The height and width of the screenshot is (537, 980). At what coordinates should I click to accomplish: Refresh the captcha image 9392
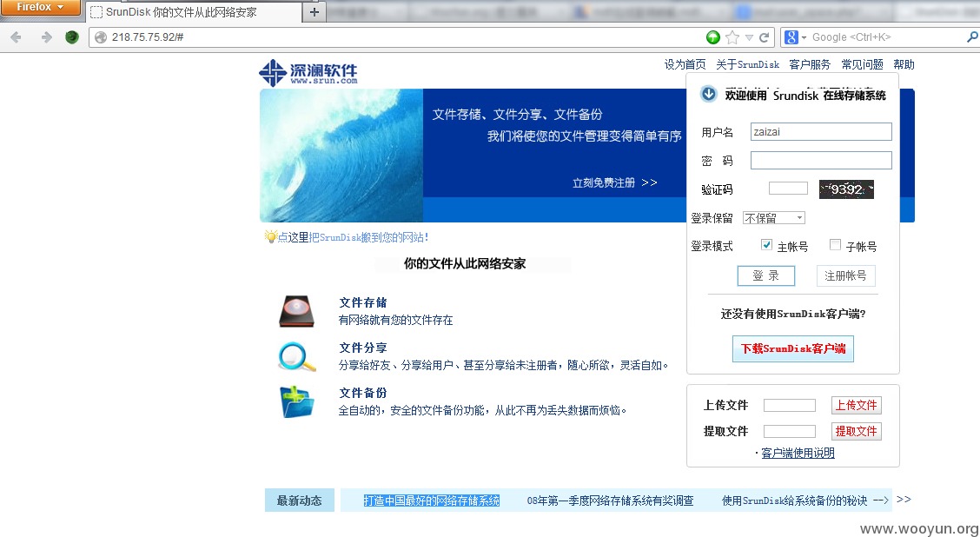(846, 189)
